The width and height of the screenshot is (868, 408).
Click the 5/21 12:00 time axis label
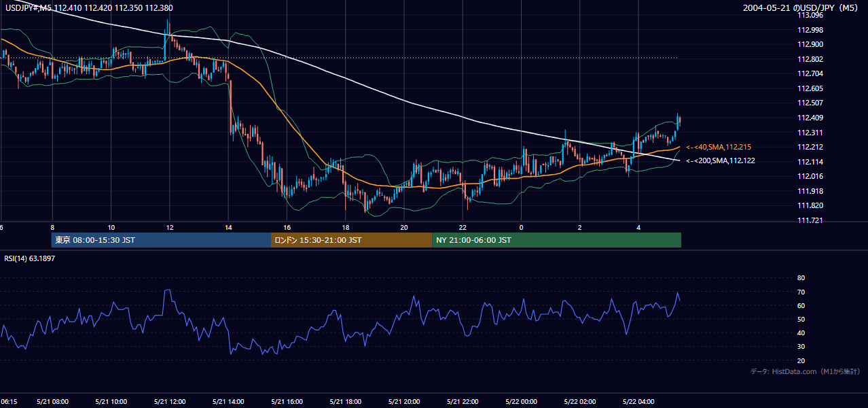[x=170, y=401]
